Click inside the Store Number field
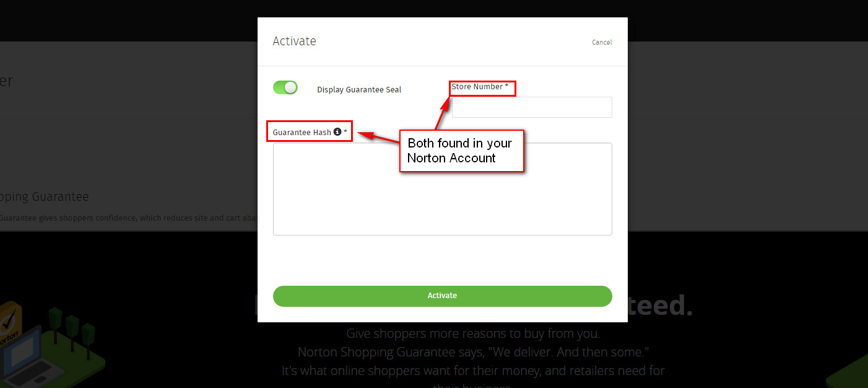 point(532,107)
